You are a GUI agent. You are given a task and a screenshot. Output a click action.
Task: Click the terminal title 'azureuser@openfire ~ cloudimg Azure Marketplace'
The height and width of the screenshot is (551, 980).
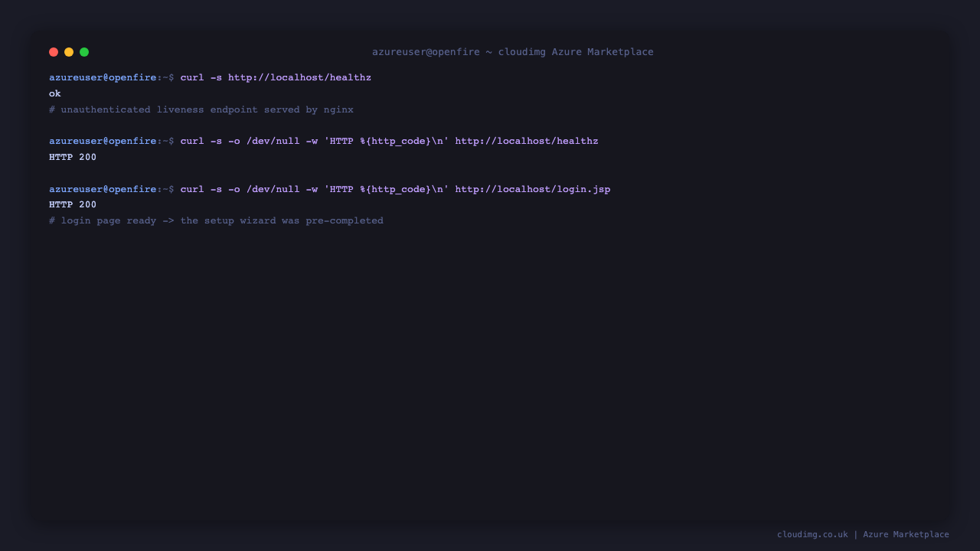coord(513,52)
